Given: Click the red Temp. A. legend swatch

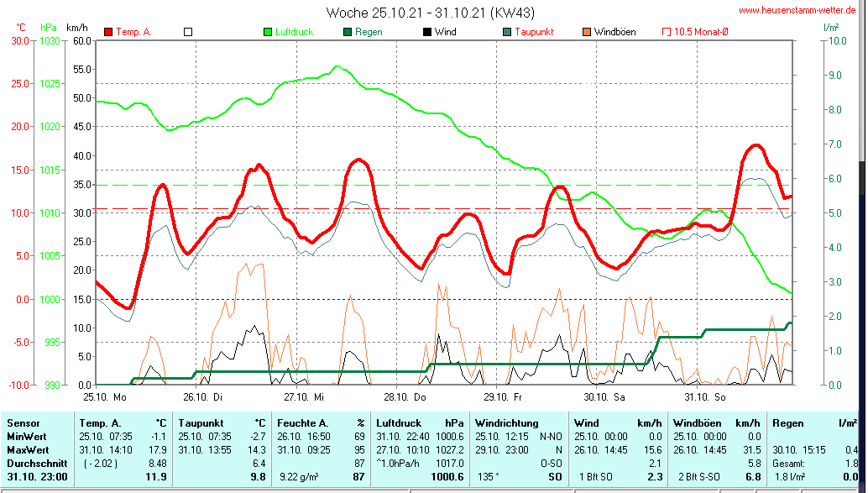Looking at the screenshot, I should coord(108,32).
